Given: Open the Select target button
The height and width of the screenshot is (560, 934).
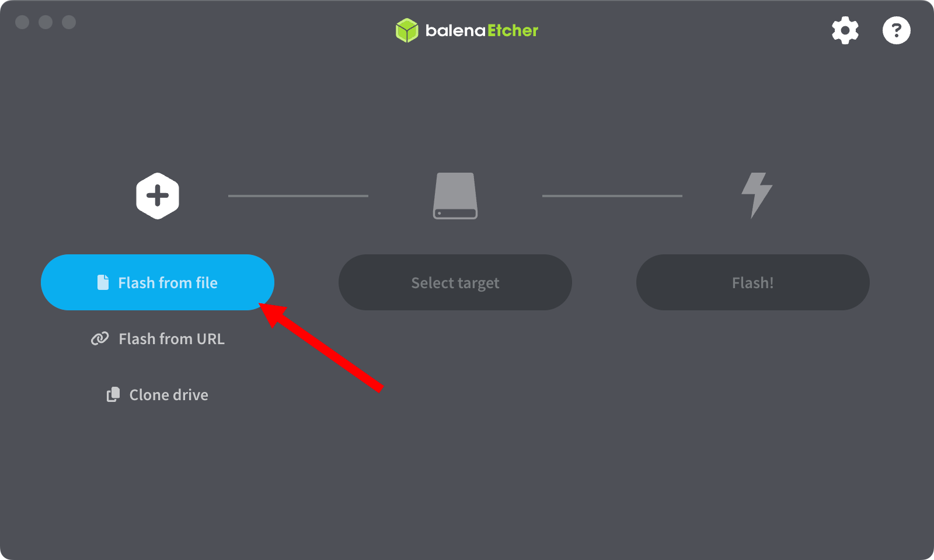Looking at the screenshot, I should point(455,282).
